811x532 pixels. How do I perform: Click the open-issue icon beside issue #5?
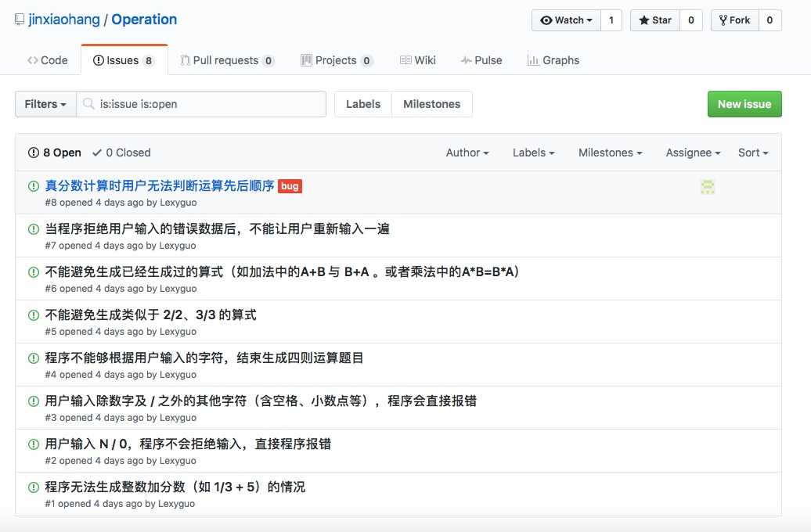(34, 315)
